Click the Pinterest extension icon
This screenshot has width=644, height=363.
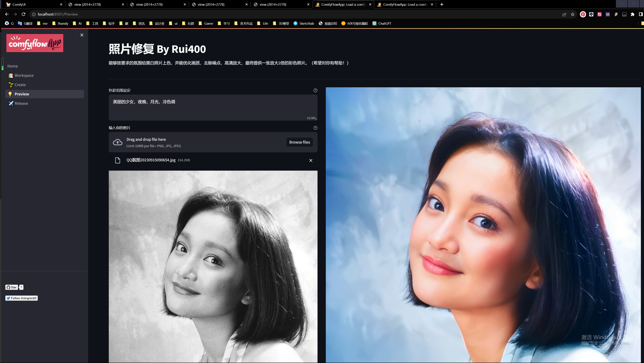coord(583,14)
